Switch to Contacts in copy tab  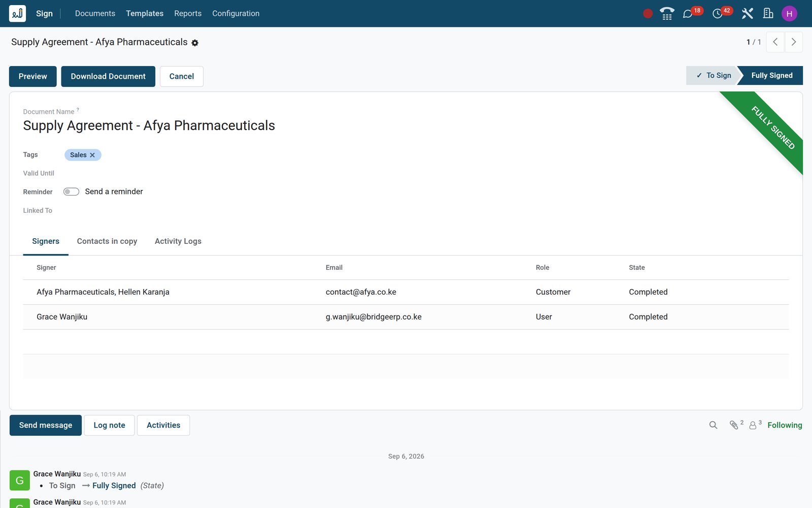[x=107, y=241]
